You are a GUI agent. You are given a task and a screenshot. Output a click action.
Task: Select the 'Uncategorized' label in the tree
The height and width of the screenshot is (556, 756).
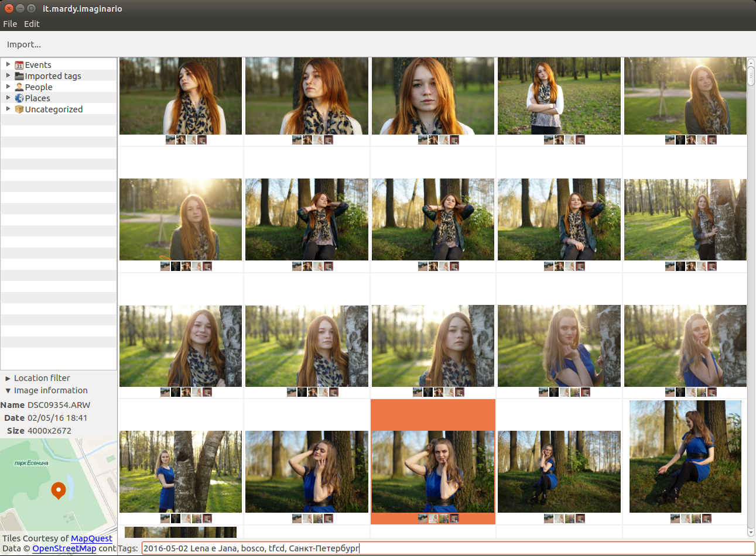pyautogui.click(x=54, y=109)
